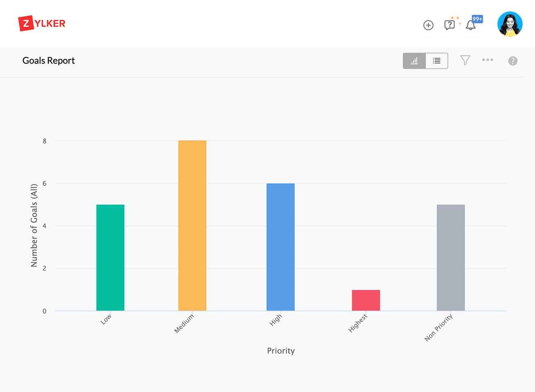Click the Zylker logo

point(42,24)
